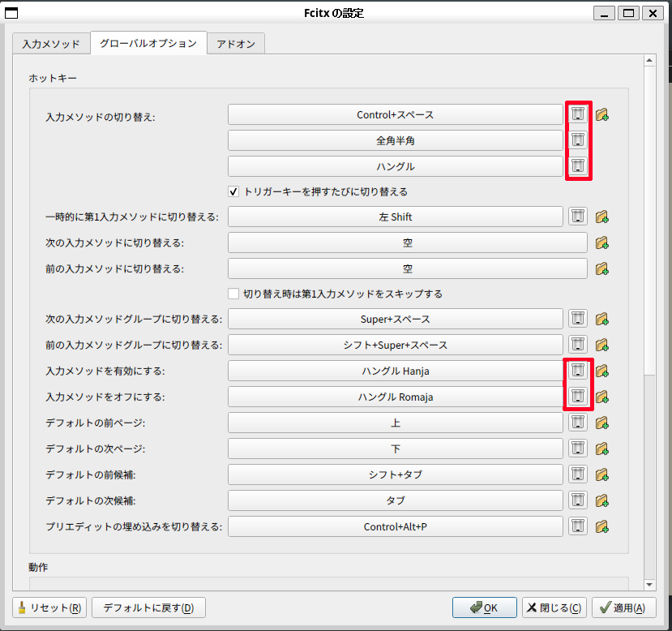Uncheck トリガーキーを押すたびに切り替える
The height and width of the screenshot is (631, 672).
coord(233,191)
